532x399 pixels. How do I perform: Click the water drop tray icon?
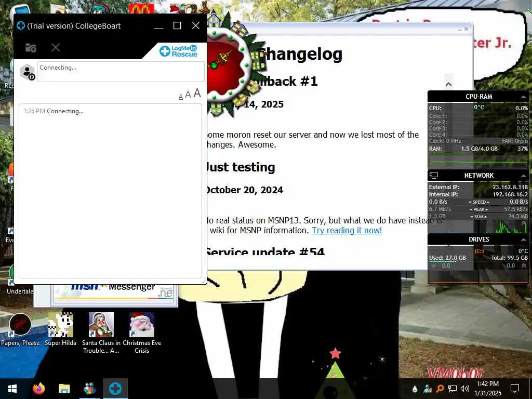pos(415,389)
